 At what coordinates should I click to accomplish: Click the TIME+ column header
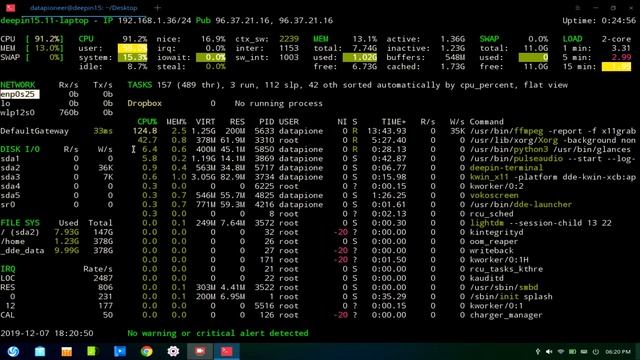coord(394,122)
